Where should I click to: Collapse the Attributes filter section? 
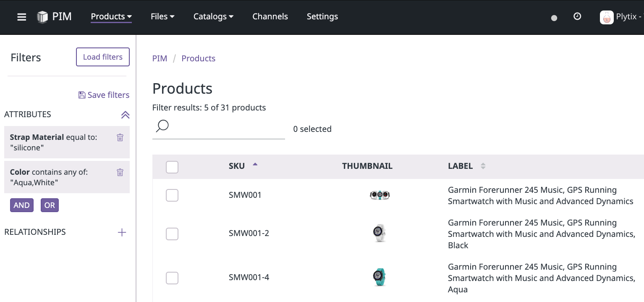point(125,115)
